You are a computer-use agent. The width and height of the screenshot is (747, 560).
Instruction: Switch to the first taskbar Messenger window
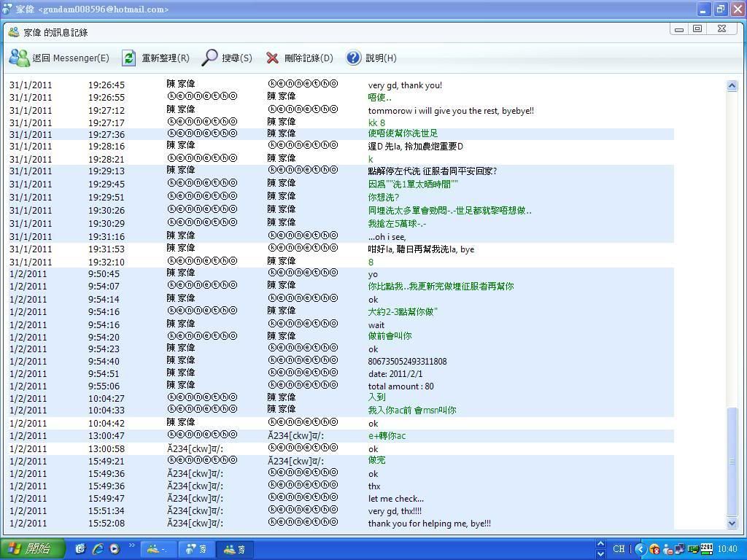pyautogui.click(x=158, y=550)
